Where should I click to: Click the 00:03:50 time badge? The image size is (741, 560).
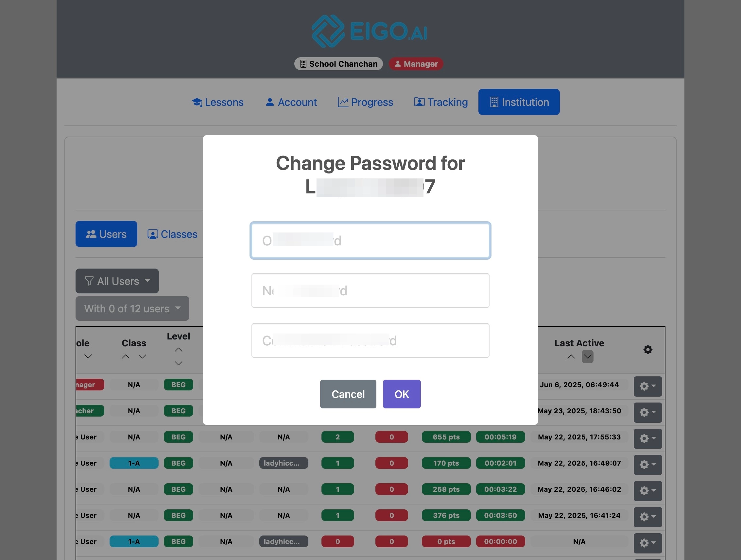[x=500, y=515]
